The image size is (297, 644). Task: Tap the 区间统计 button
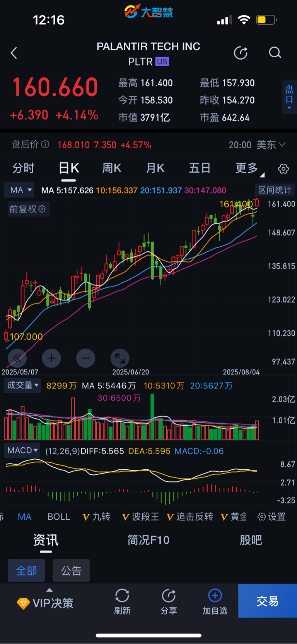coord(275,190)
